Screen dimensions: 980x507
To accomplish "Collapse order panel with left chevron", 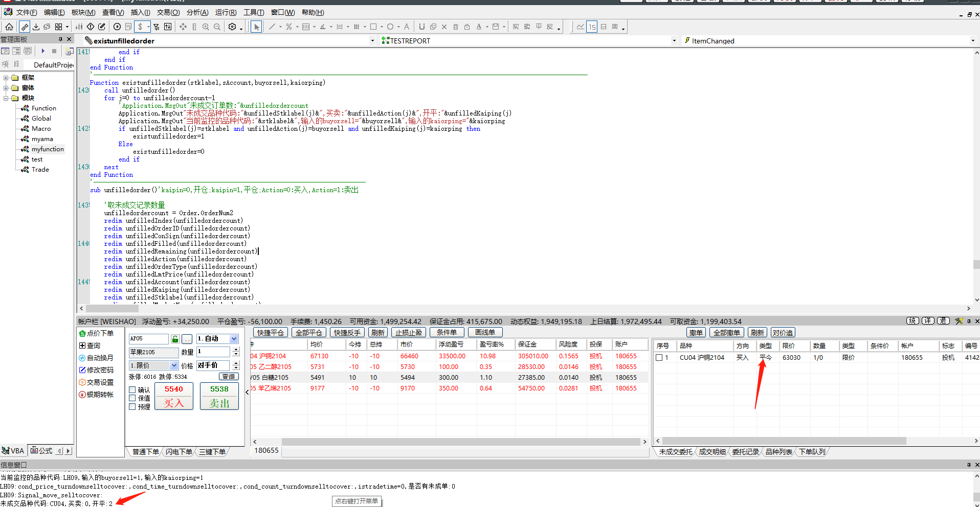I will [247, 392].
